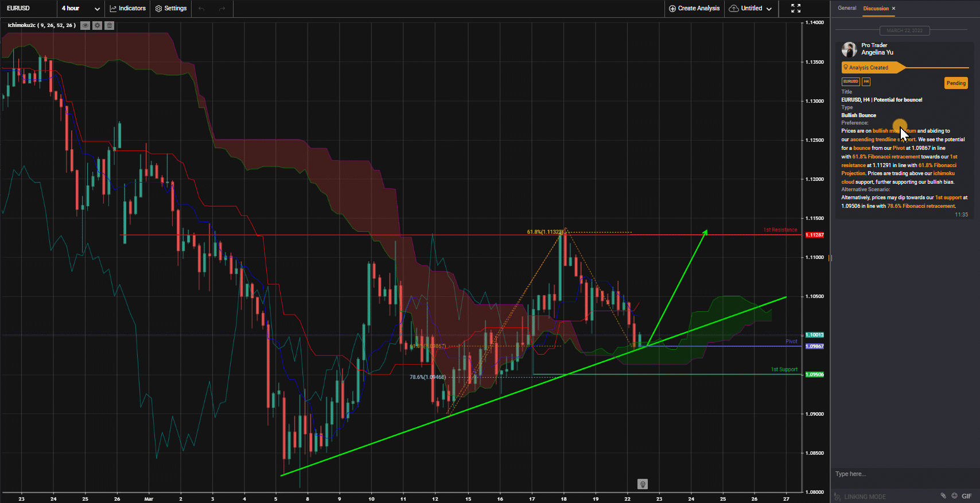Click the Pending status button

[956, 83]
